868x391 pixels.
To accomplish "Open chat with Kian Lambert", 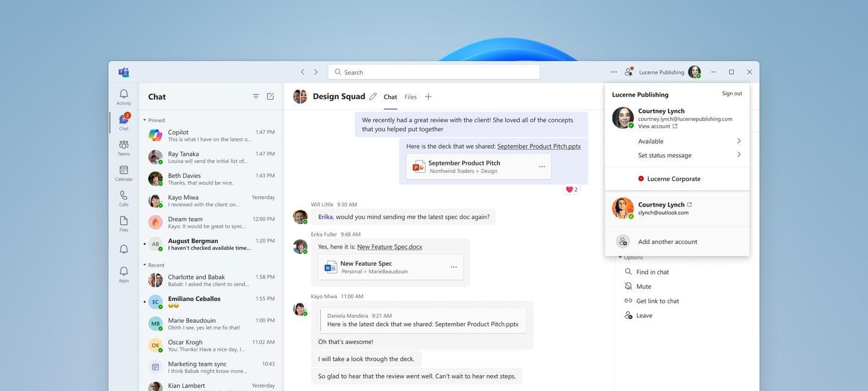I will click(x=211, y=386).
